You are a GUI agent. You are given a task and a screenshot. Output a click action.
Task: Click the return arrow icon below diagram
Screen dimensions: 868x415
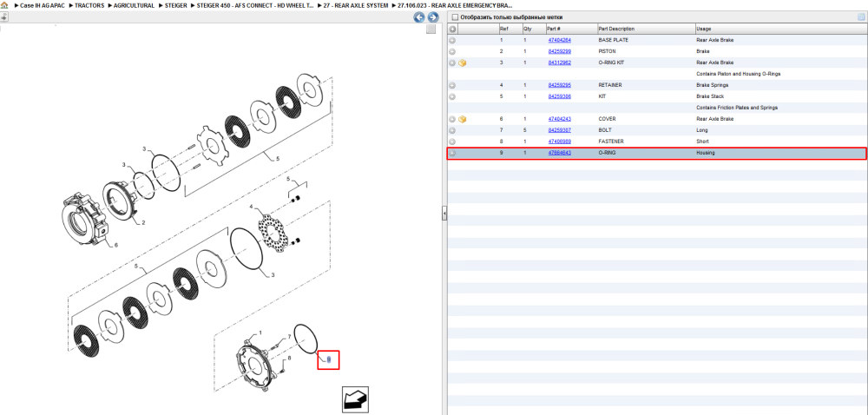355,400
